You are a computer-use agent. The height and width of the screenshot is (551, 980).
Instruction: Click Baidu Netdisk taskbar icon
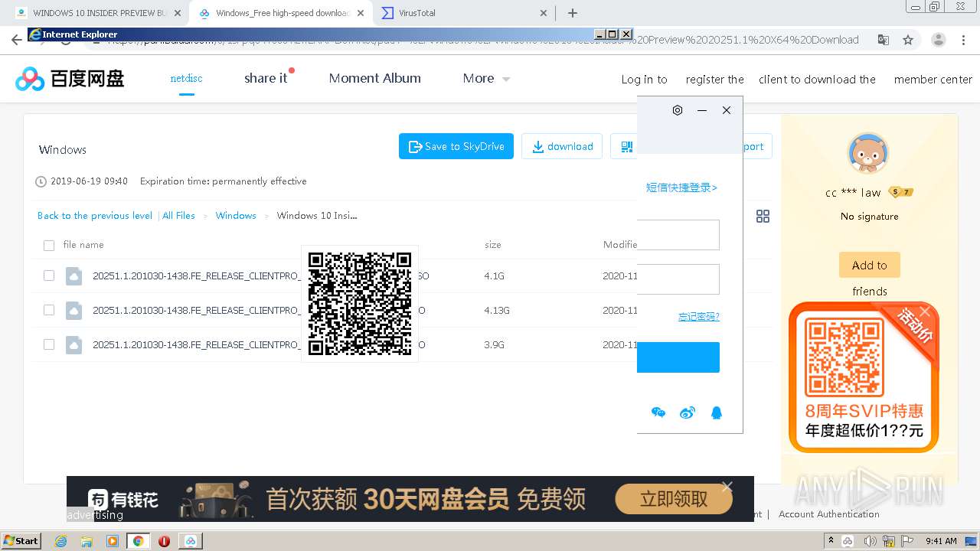click(190, 541)
